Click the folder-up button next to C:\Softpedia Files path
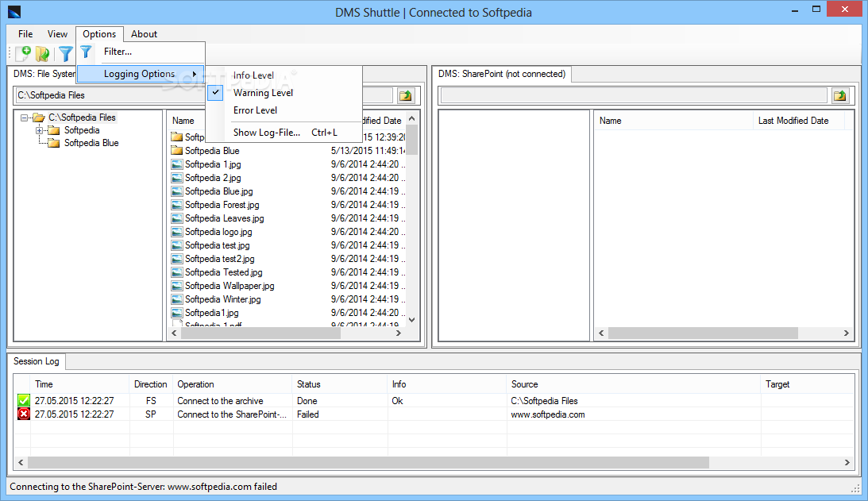This screenshot has height=501, width=868. coord(406,95)
